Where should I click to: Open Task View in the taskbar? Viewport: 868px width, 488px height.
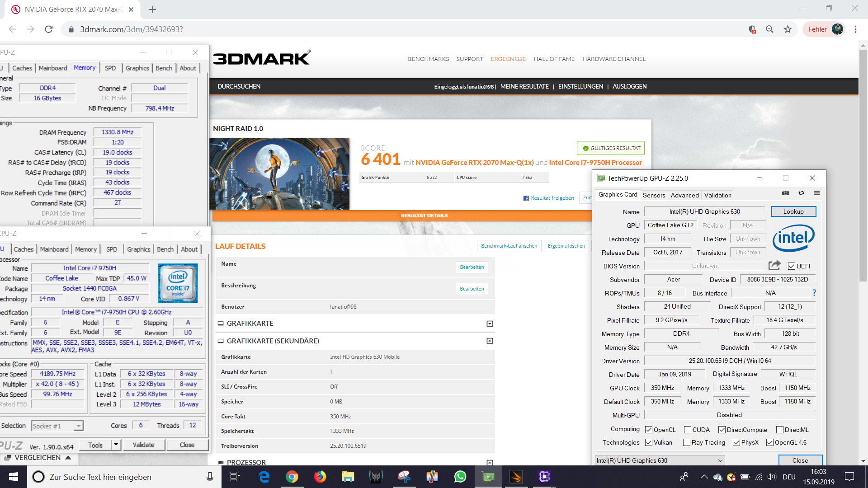235,477
